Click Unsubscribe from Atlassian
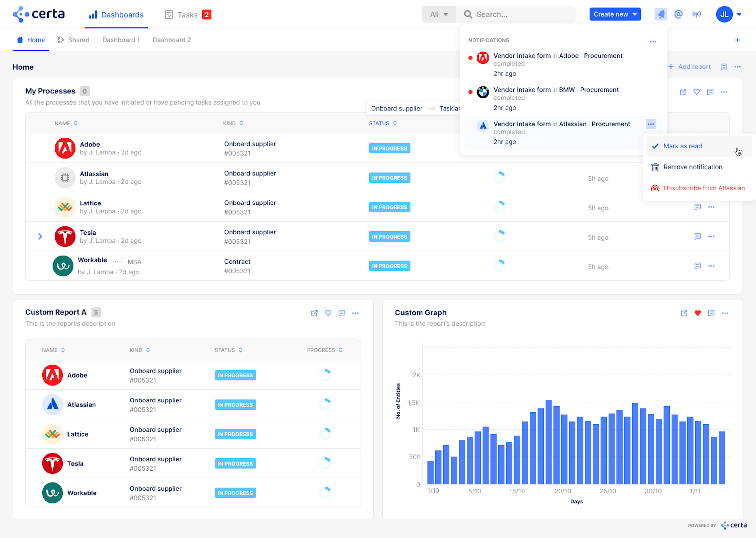 point(704,188)
